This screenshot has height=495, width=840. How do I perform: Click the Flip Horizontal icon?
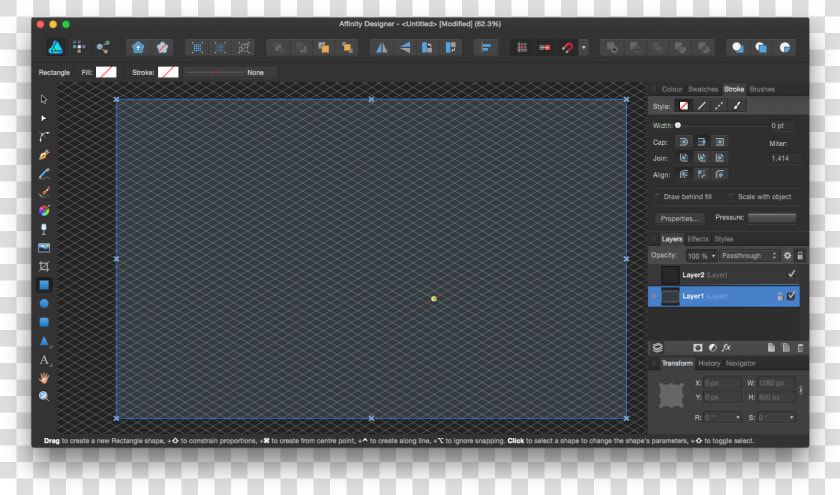[x=381, y=48]
